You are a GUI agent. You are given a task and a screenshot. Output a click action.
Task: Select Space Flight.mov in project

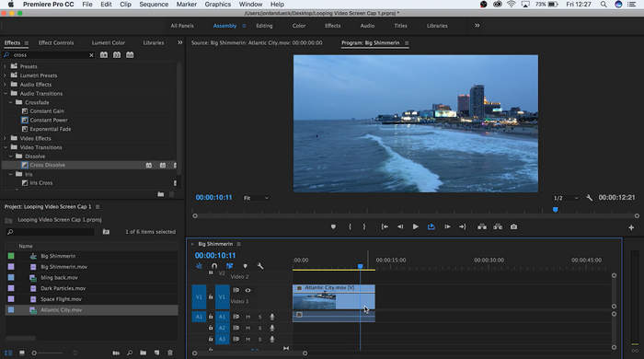coord(62,299)
